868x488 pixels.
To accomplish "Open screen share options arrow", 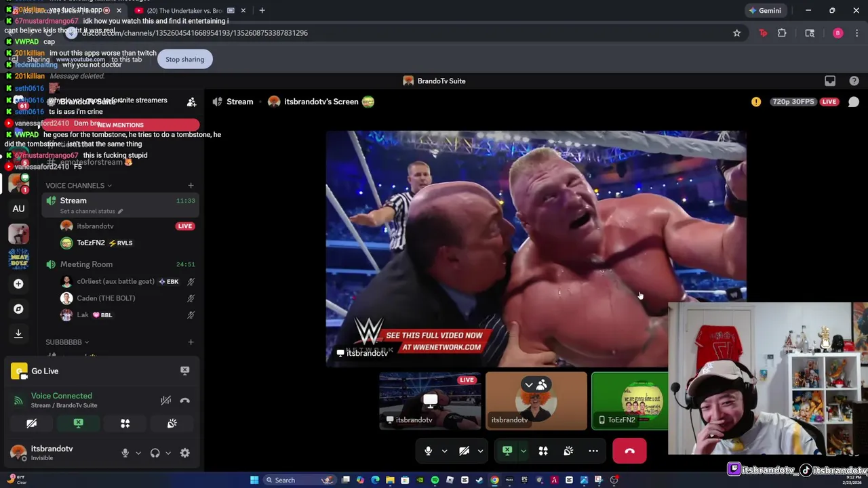I will coord(523,451).
